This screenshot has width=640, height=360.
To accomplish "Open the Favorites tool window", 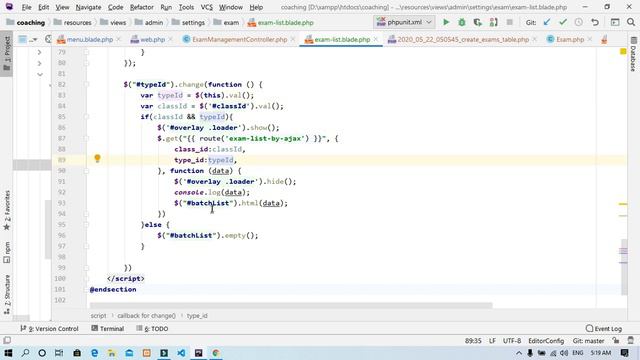I will tap(7, 211).
